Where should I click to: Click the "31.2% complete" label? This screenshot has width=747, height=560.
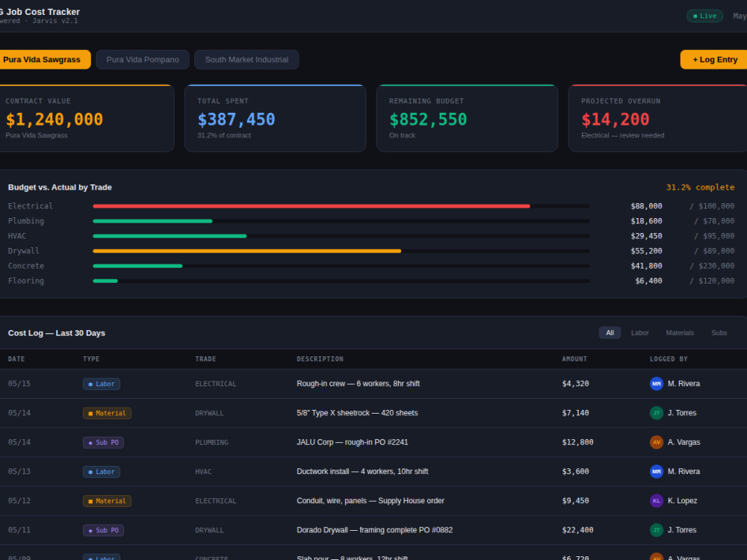[x=701, y=187]
